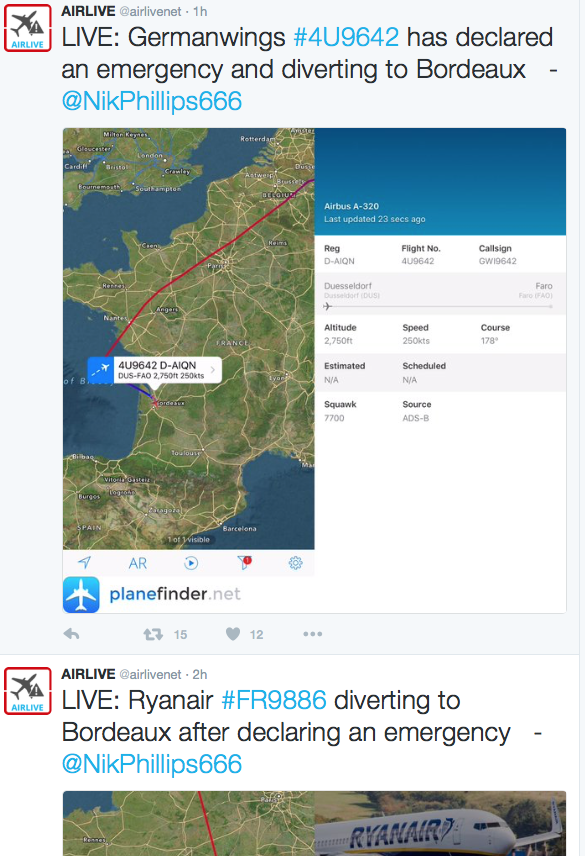Viewport: 585px width, 856px height.
Task: Open the #4U9642 hashtag link
Action: pos(347,37)
